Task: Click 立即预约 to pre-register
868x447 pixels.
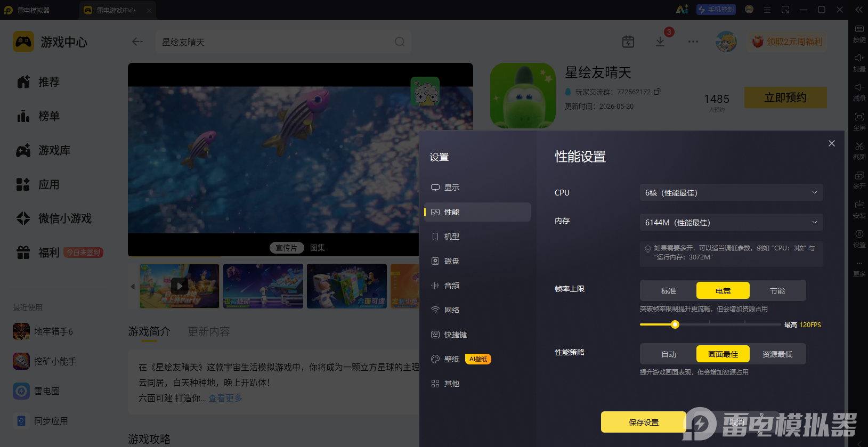Action: coord(785,97)
